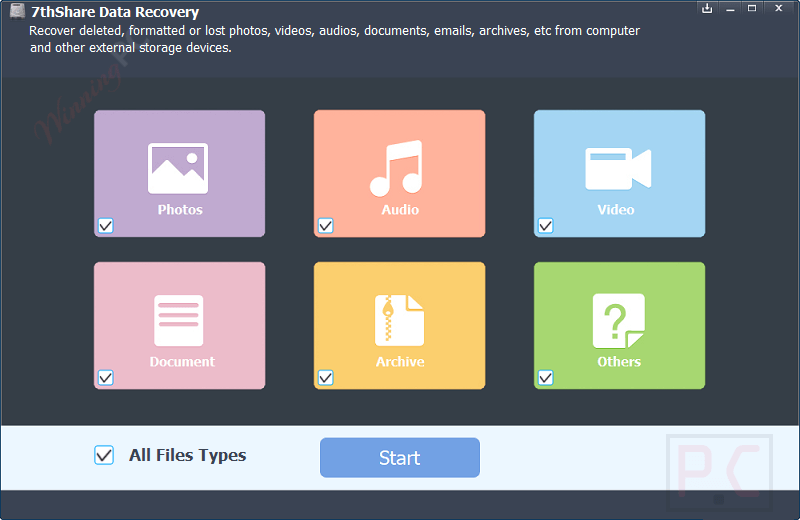
Task: Toggle the All Files Types checkbox
Action: [x=104, y=455]
